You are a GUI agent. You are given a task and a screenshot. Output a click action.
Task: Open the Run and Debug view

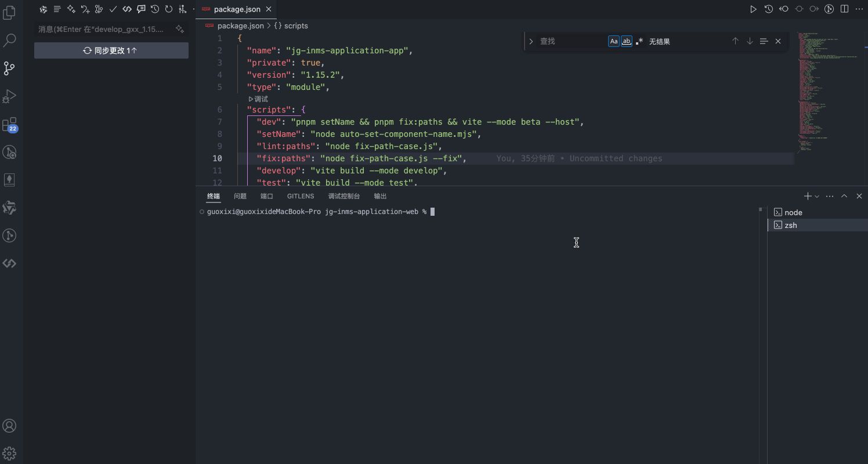tap(9, 96)
